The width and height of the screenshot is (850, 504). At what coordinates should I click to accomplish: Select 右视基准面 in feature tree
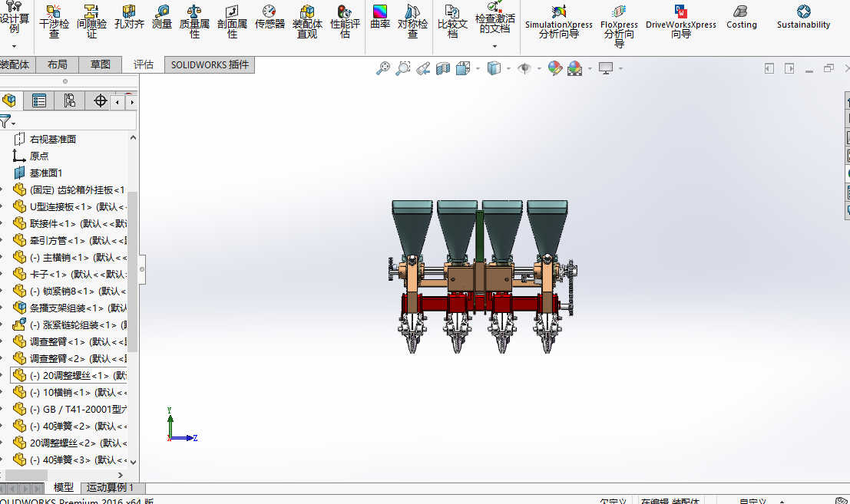coord(52,139)
